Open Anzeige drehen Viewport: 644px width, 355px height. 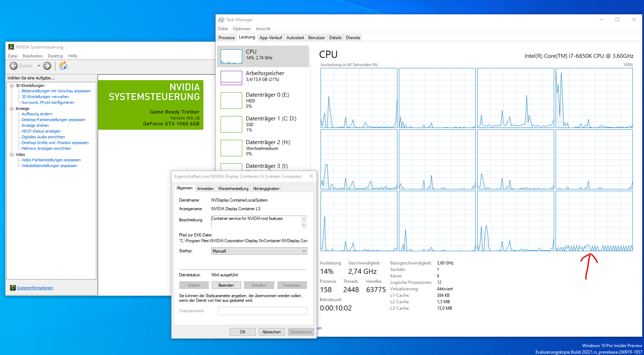point(35,125)
